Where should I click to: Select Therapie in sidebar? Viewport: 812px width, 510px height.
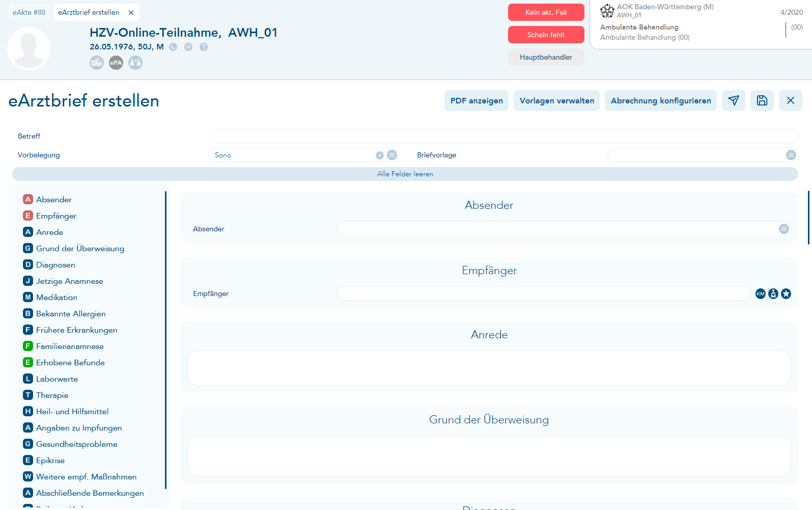click(46, 395)
